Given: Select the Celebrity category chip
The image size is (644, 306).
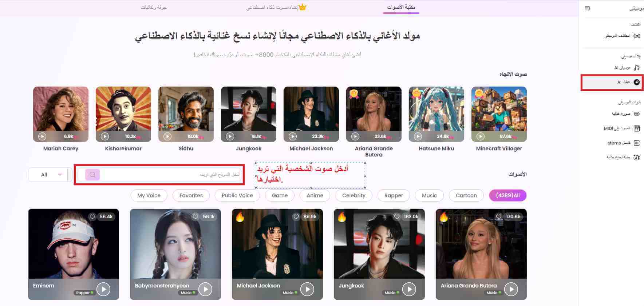Looking at the screenshot, I should pyautogui.click(x=354, y=195).
